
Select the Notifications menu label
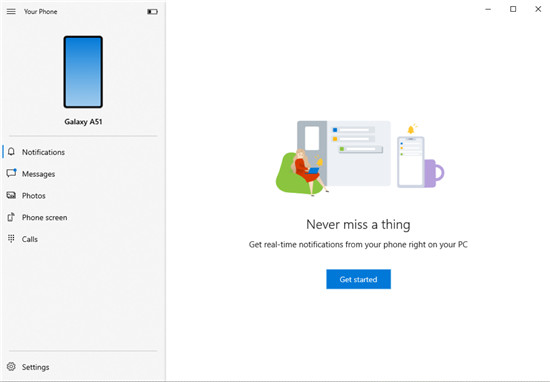point(43,152)
